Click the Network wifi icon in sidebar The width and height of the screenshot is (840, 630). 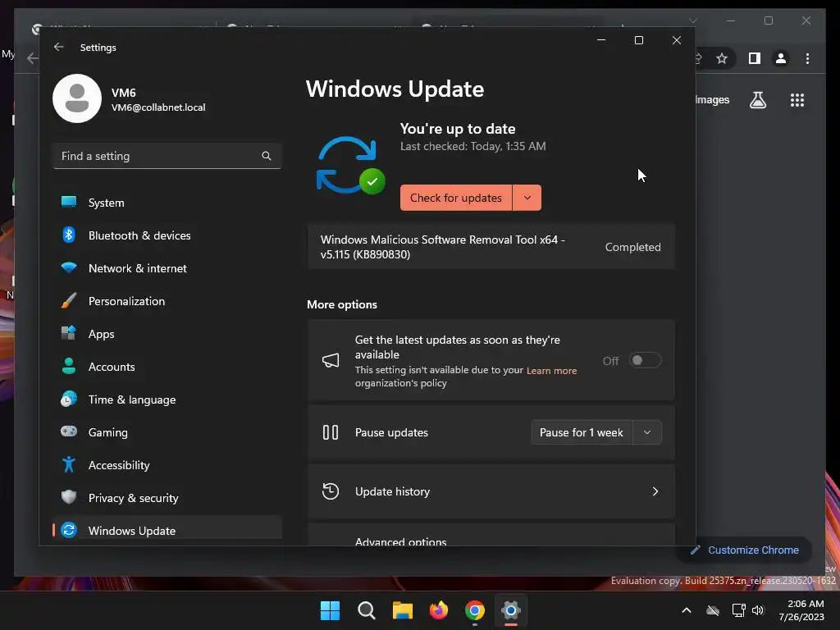coord(69,267)
